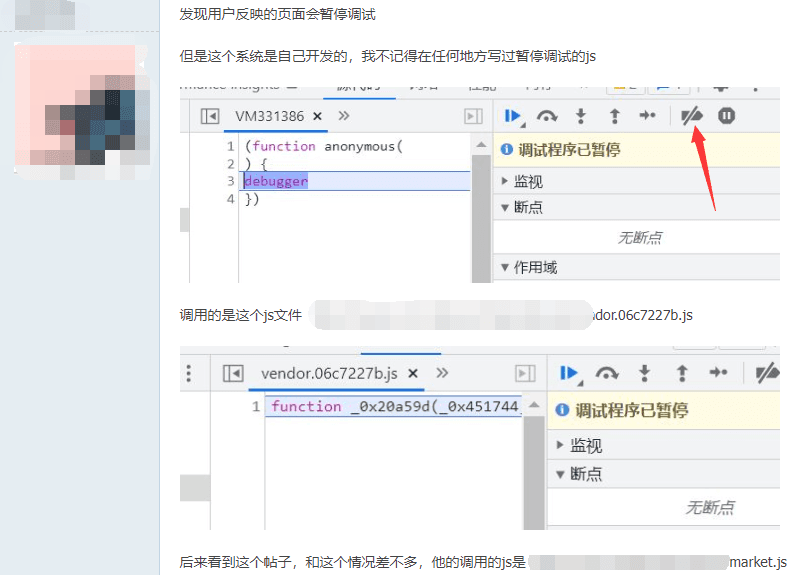Screen dimensions: 800x575
Task: Click info icon beside 调试程序已暂停 in VM331386 panel
Action: [x=507, y=149]
